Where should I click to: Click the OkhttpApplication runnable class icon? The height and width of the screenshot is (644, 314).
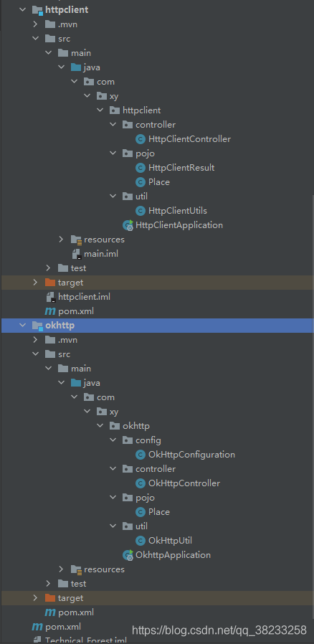click(x=128, y=555)
